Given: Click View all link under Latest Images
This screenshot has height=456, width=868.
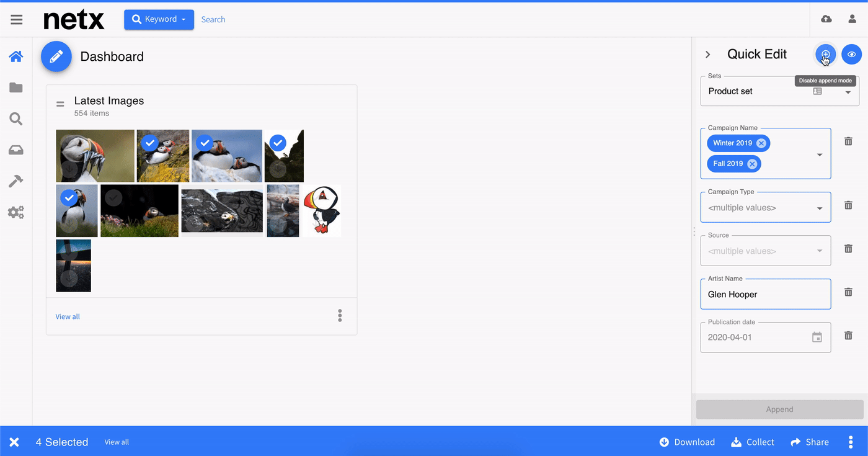Looking at the screenshot, I should [68, 316].
